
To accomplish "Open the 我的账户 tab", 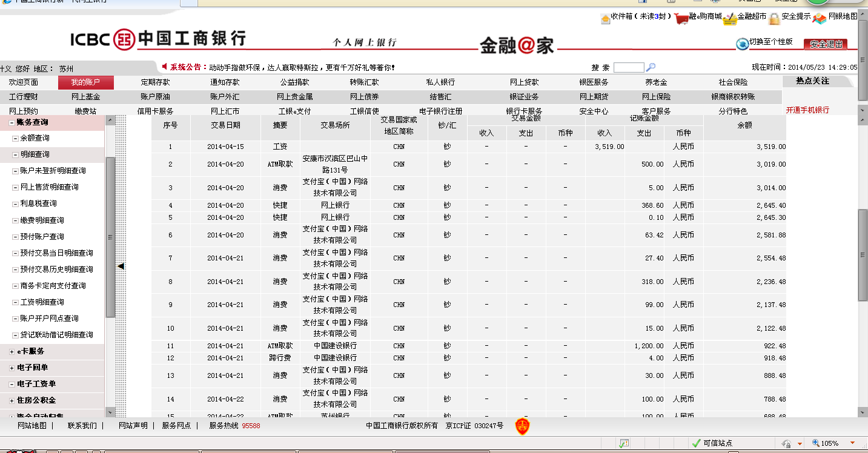I will point(85,82).
